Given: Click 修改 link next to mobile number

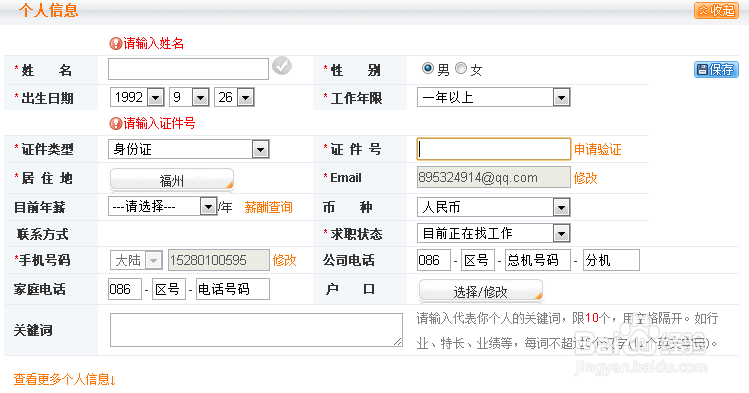Looking at the screenshot, I should pyautogui.click(x=285, y=260).
